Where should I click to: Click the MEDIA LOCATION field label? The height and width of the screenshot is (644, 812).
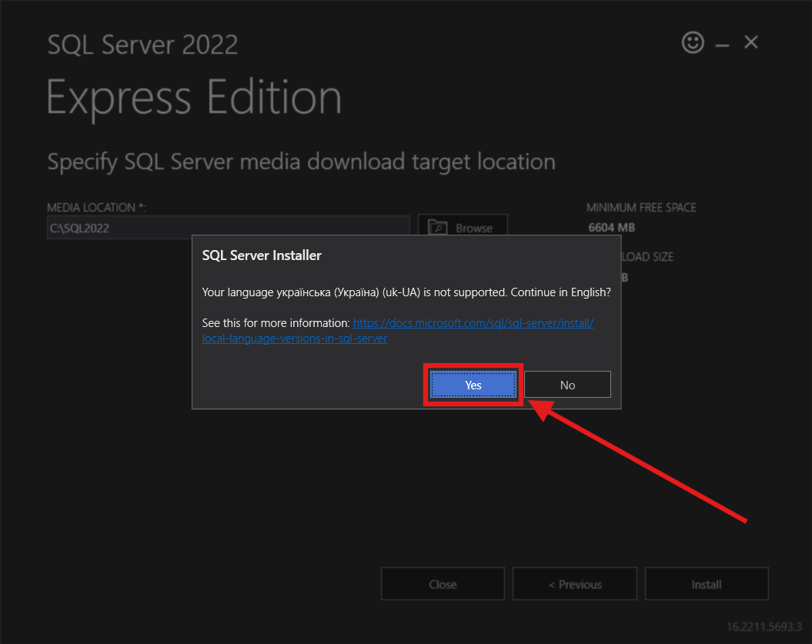tap(96, 208)
